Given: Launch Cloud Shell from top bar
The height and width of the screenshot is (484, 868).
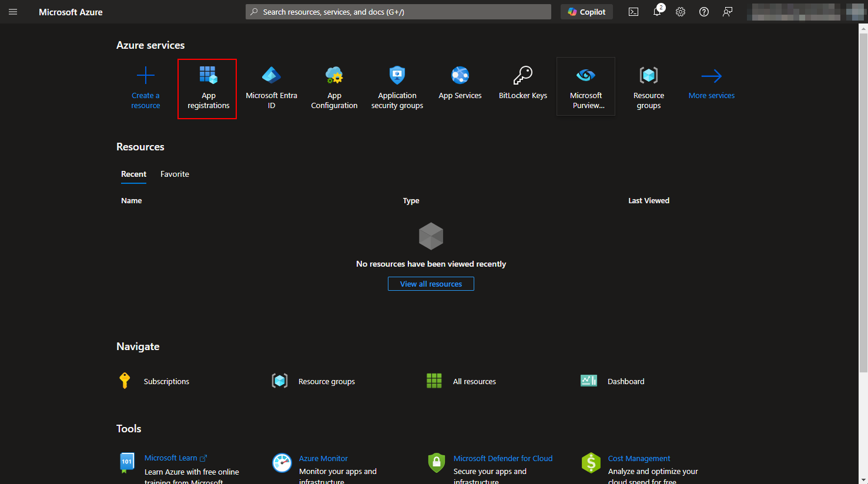Looking at the screenshot, I should pos(633,12).
